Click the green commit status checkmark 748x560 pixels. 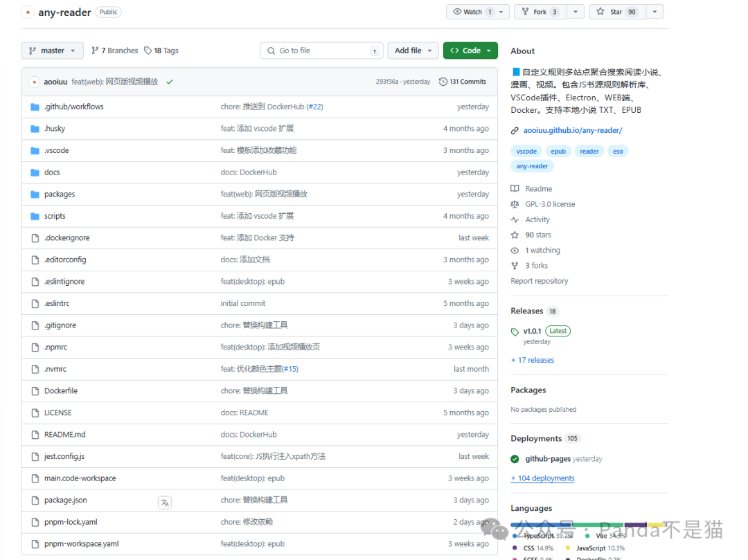(x=170, y=82)
